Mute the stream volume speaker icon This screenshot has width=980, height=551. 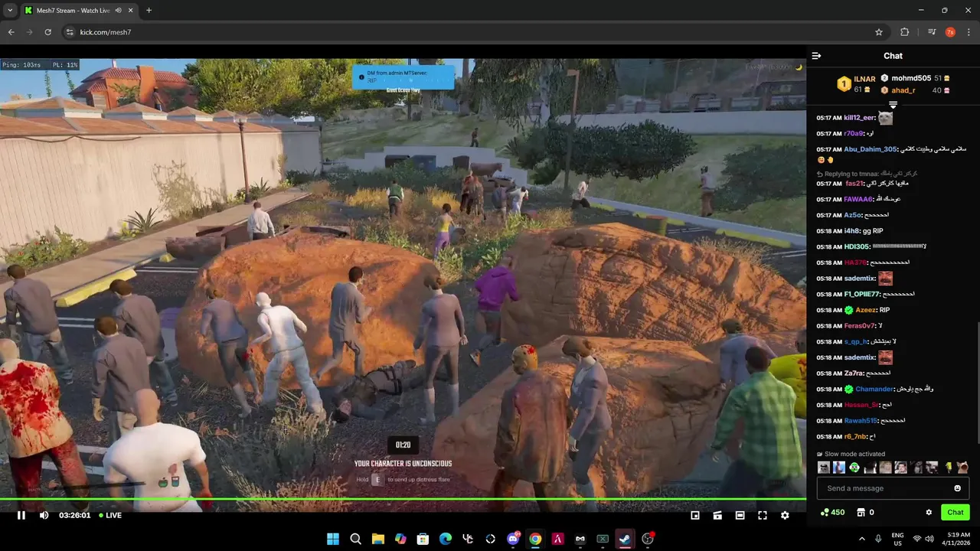click(44, 515)
